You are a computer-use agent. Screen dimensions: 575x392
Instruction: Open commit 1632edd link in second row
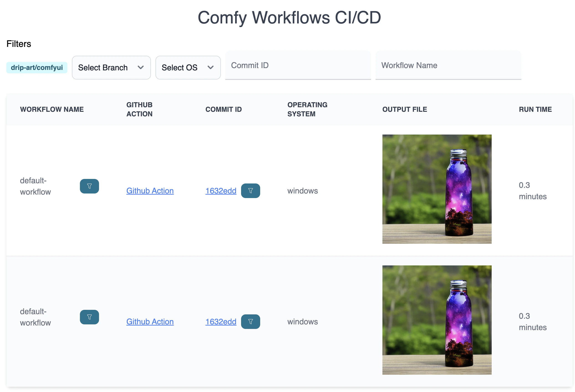(x=221, y=322)
